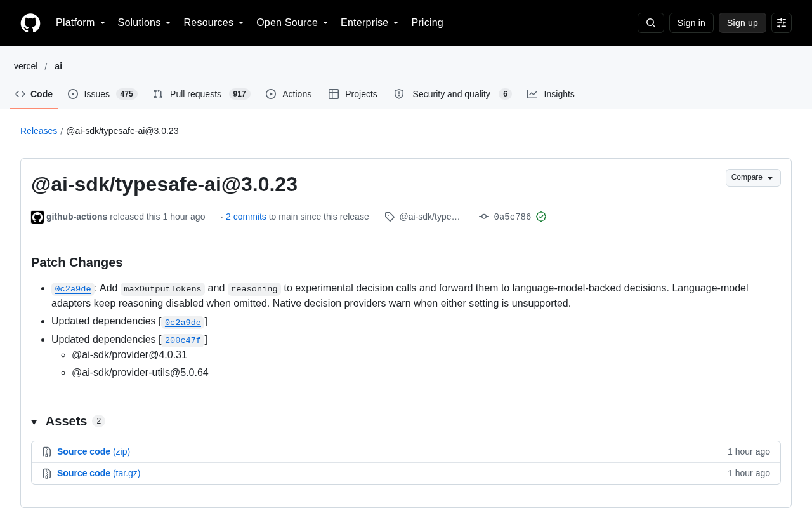The height and width of the screenshot is (508, 812).
Task: Open the Security and quality tab
Action: [x=452, y=94]
